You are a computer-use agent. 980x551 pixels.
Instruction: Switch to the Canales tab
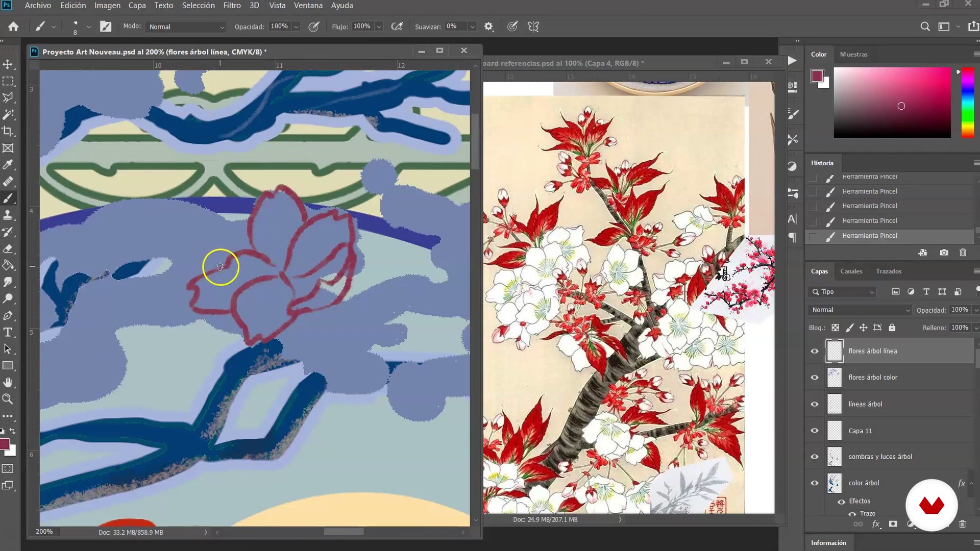851,271
